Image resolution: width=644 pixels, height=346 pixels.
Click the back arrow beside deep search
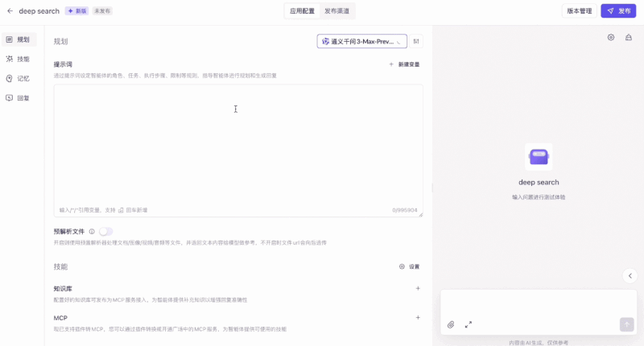[10, 11]
